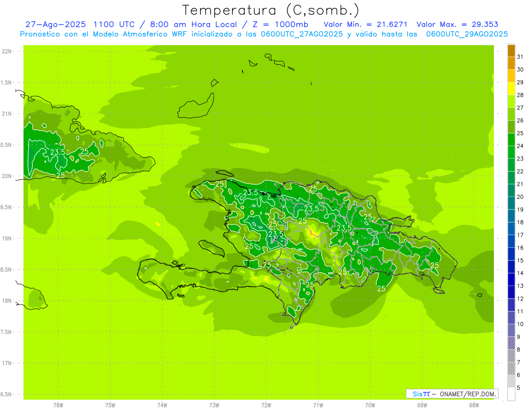
Task: Pick the gray legend swatch between 6 and 7
Action: click(511, 368)
